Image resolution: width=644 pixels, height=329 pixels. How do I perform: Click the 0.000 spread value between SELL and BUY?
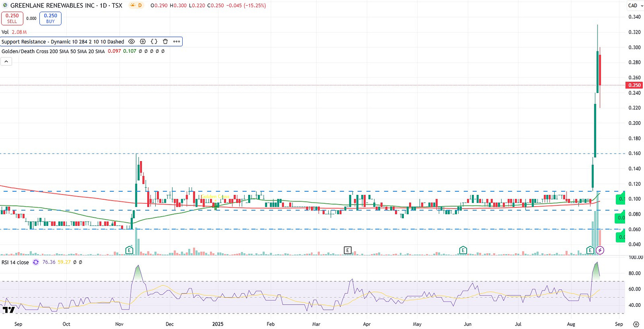click(31, 19)
